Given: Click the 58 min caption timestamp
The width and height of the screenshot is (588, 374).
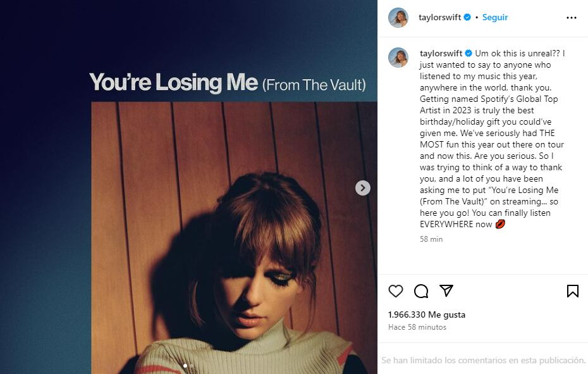Looking at the screenshot, I should coord(431,239).
